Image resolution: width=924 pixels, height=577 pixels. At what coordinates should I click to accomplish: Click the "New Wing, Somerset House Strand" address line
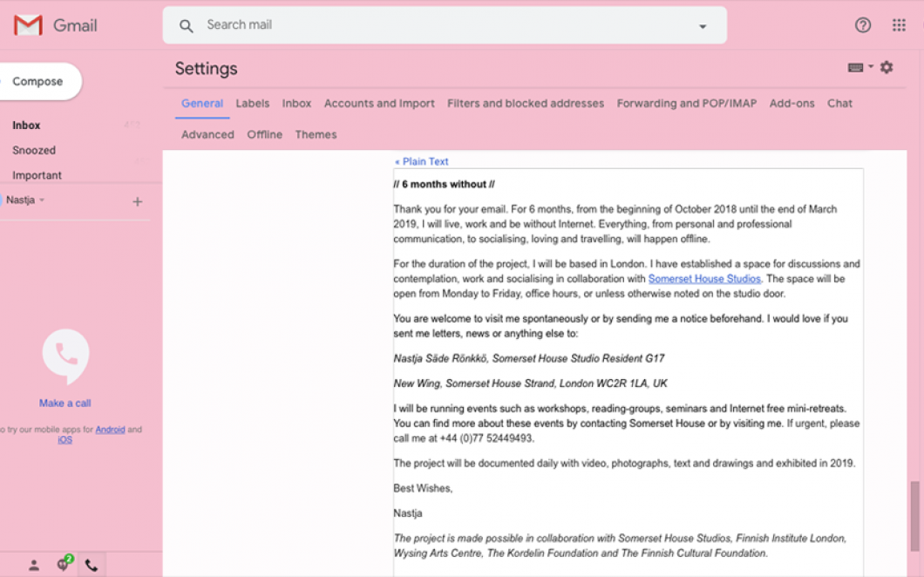tap(530, 384)
